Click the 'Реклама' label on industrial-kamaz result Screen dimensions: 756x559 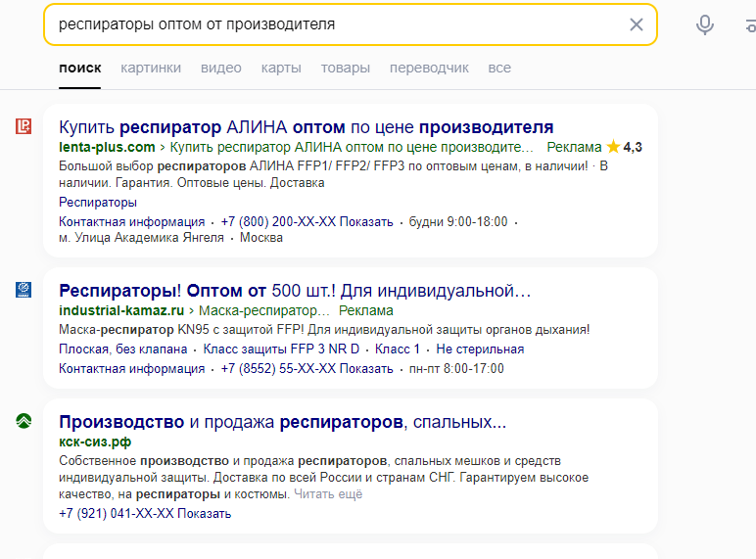coord(366,310)
